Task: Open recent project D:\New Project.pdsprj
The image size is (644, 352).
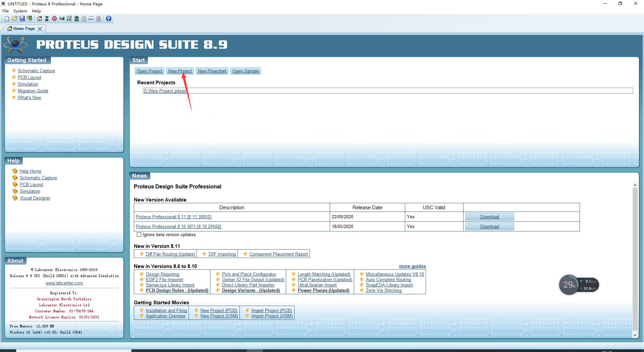Action: [x=165, y=91]
